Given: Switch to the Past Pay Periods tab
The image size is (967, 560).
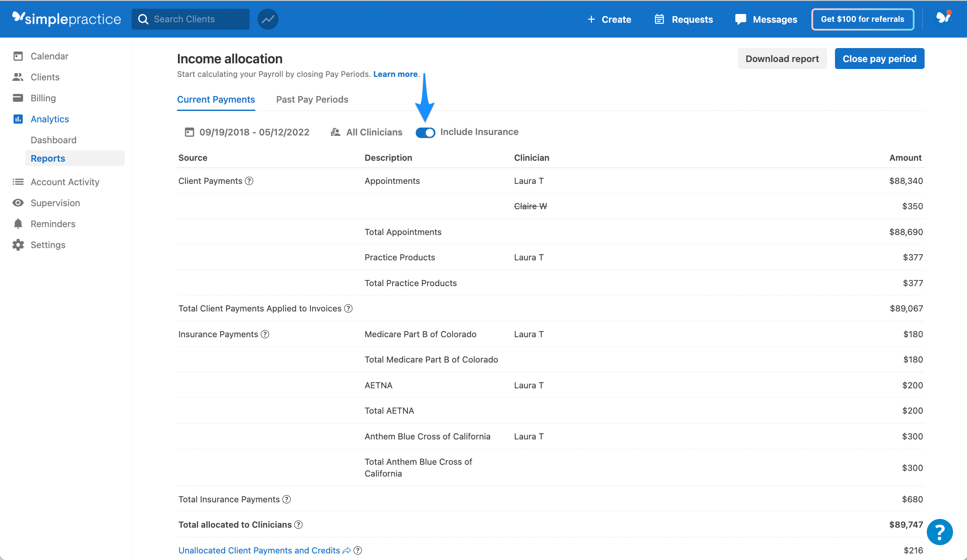Looking at the screenshot, I should click(312, 99).
